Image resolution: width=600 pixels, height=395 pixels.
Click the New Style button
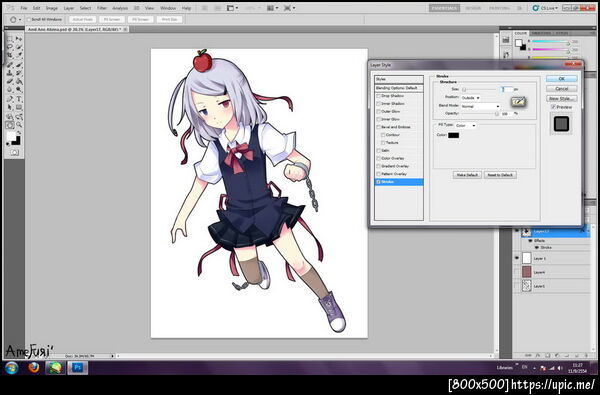[561, 98]
